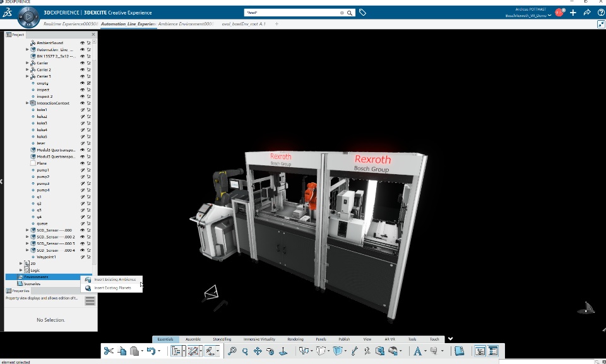This screenshot has width=606, height=364.
Task: Expand the InteractionContext tree node
Action: [27, 103]
